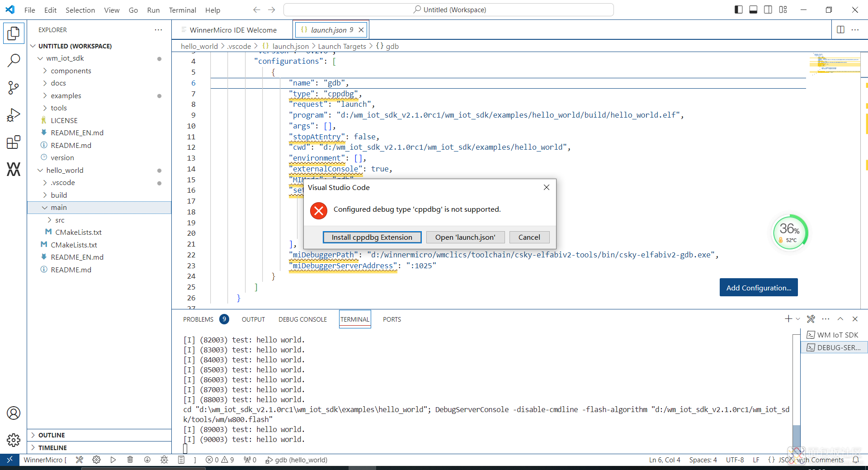Go forward with the navigation arrow
868x470 pixels.
(x=272, y=9)
